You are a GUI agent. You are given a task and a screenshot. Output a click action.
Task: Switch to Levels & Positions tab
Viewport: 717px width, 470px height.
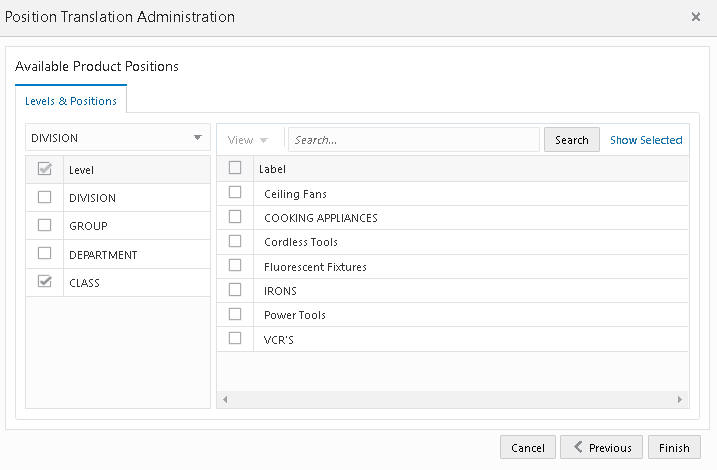coord(70,101)
